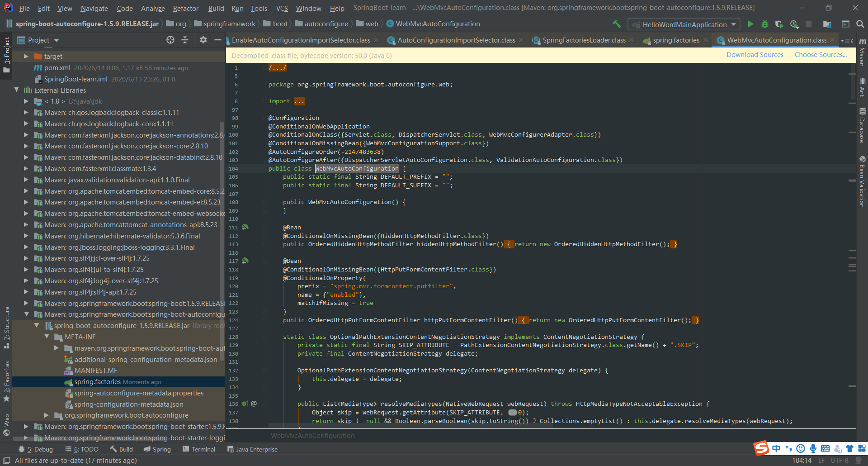
Task: Click the UTF-8 encoding in status bar
Action: coord(840,460)
